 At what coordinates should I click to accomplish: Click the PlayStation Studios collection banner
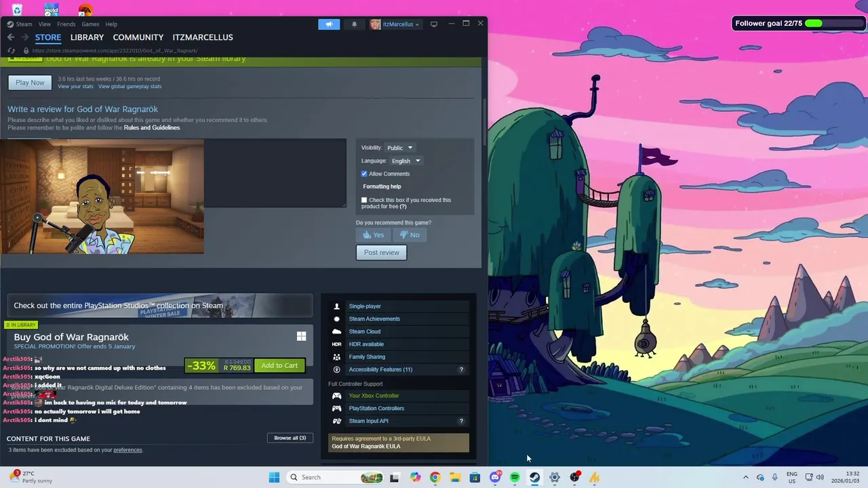coord(160,306)
